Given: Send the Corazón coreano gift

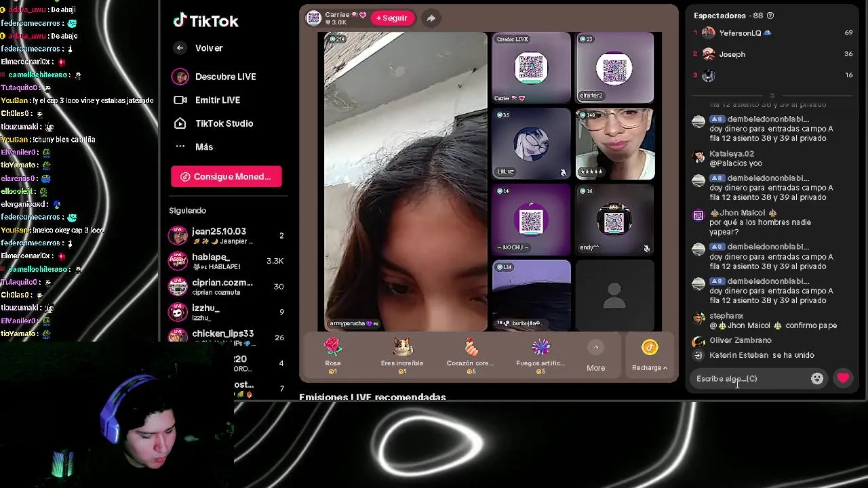Looking at the screenshot, I should pyautogui.click(x=470, y=357).
